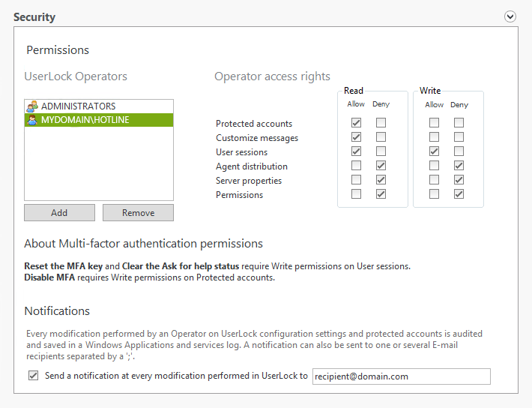Viewport: 532px width, 408px height.
Task: Click the Permissions row label in access rights
Action: pos(239,195)
